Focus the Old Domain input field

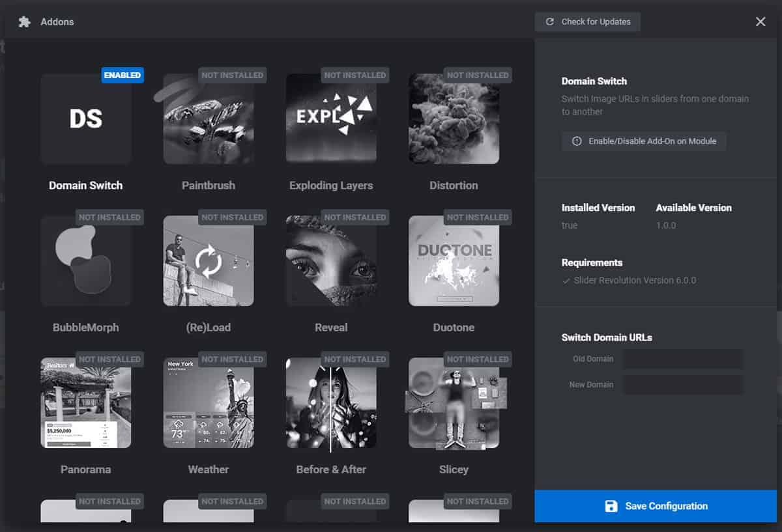(683, 359)
